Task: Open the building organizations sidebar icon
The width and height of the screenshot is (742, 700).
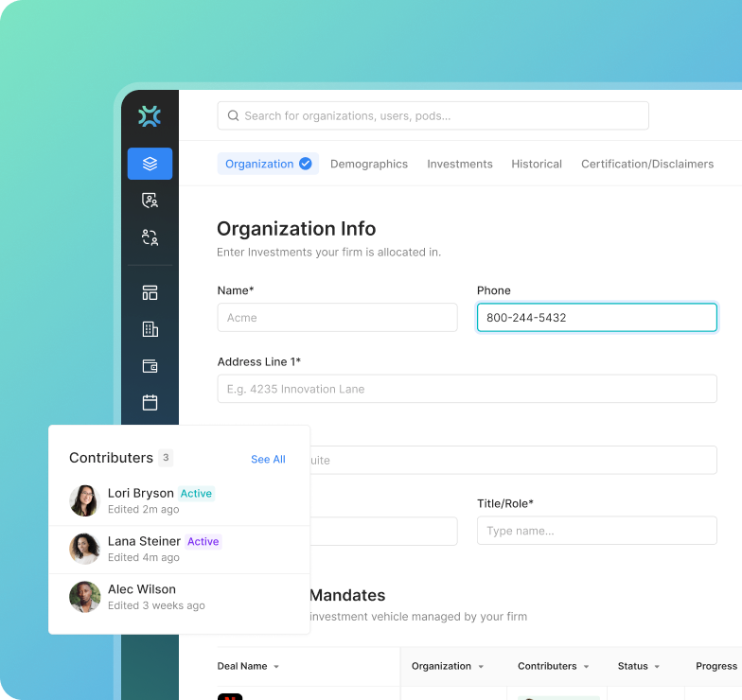Action: click(150, 329)
